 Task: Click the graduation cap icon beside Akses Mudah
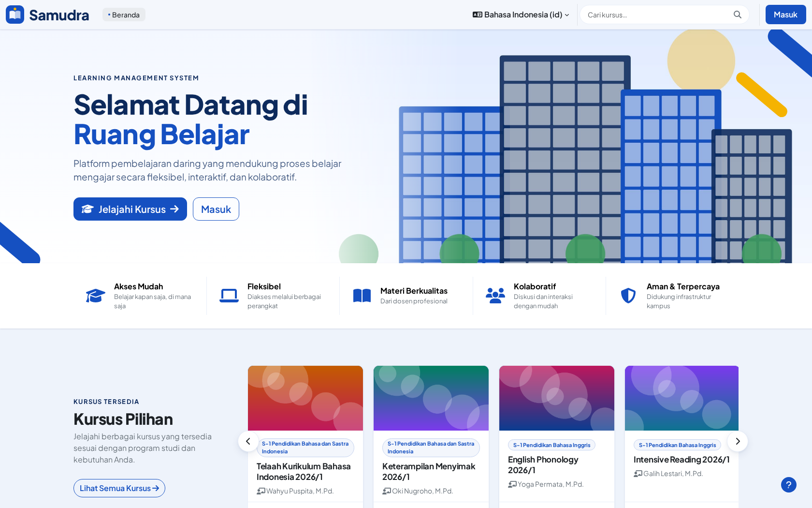click(x=96, y=296)
